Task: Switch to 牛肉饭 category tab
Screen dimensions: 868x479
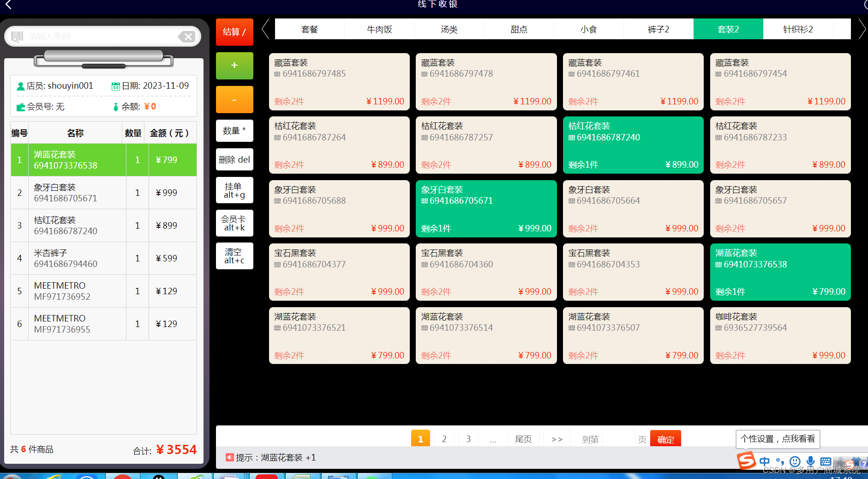Action: 379,29
